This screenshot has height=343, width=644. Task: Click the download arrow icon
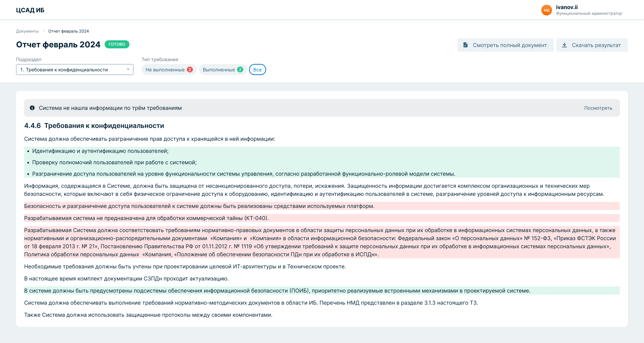(x=564, y=45)
